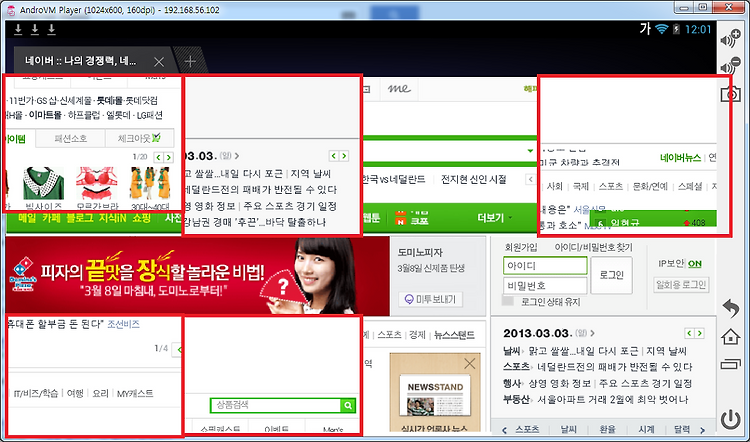Click the 미투 보내기 button
The width and height of the screenshot is (750, 442).
coord(430,299)
